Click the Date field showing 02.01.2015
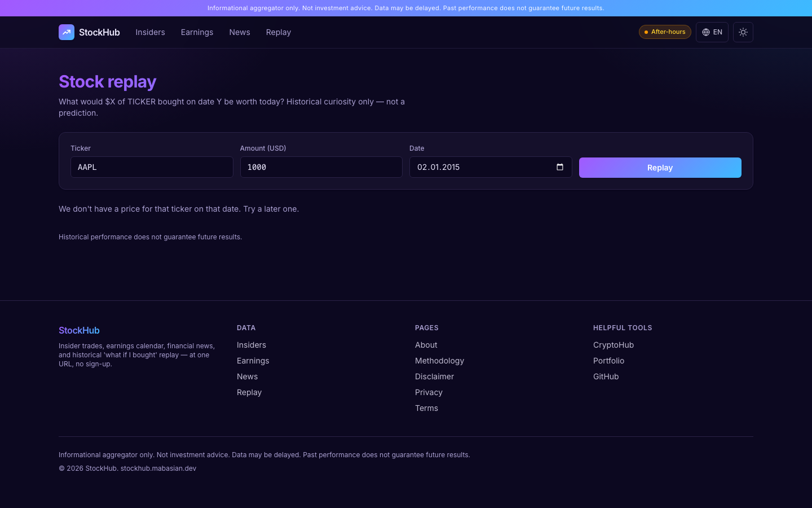This screenshot has height=508, width=812. pyautogui.click(x=491, y=167)
